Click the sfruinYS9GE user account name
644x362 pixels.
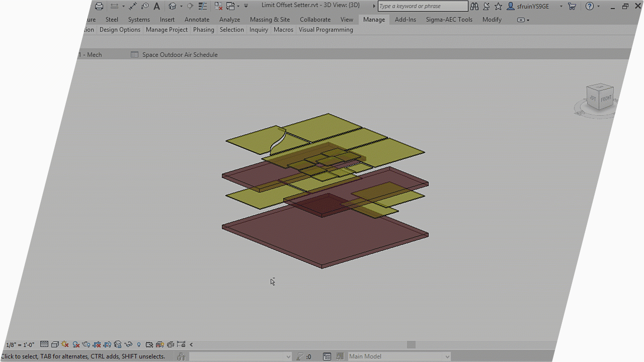[x=533, y=7]
